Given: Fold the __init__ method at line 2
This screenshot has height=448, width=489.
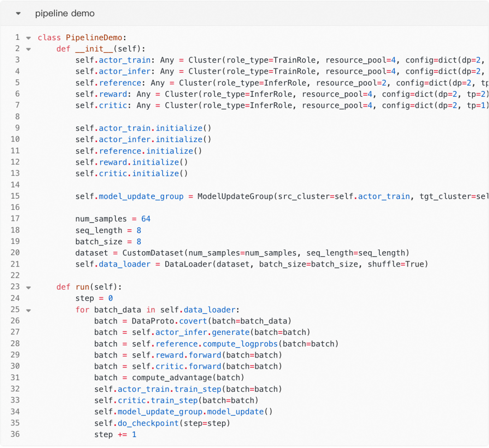Looking at the screenshot, I should click(x=29, y=49).
